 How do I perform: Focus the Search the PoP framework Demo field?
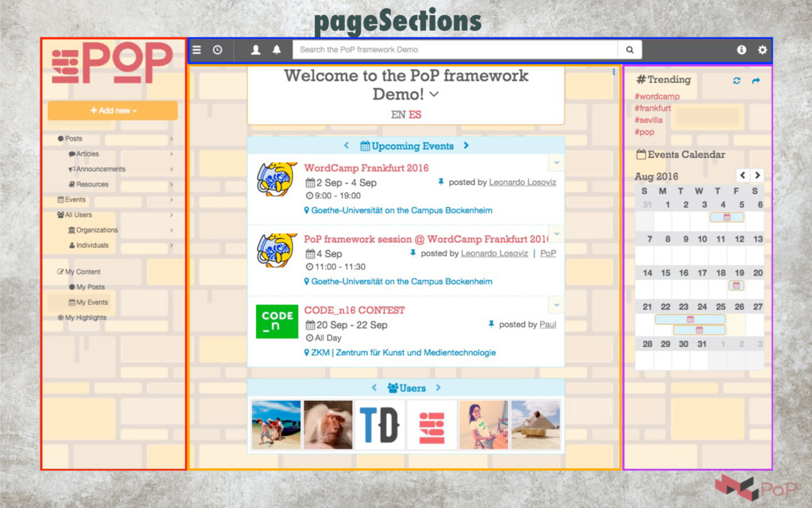(x=455, y=50)
